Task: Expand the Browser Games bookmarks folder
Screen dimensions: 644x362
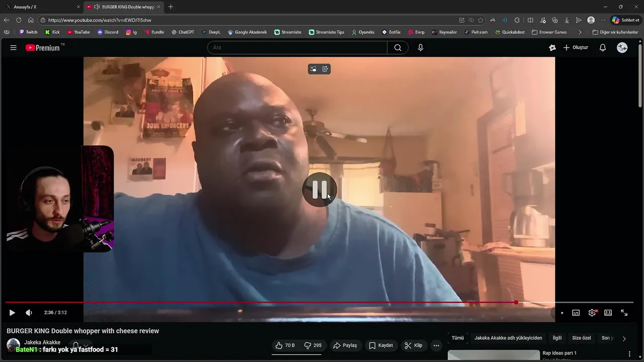Action: tap(549, 32)
